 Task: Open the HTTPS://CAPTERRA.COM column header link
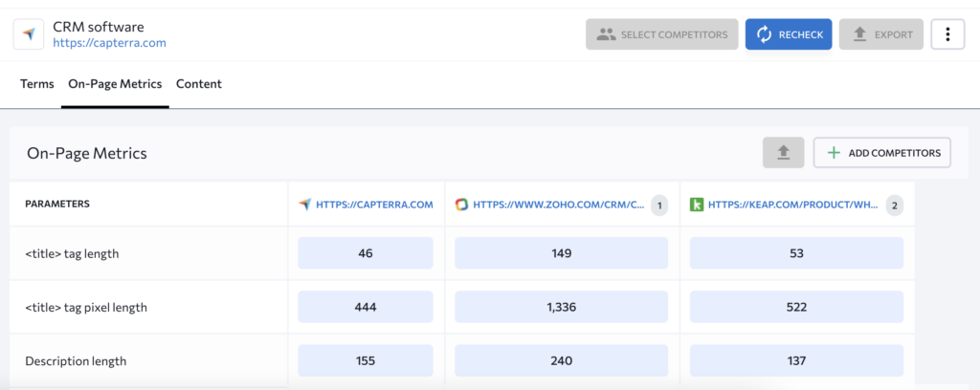click(374, 204)
